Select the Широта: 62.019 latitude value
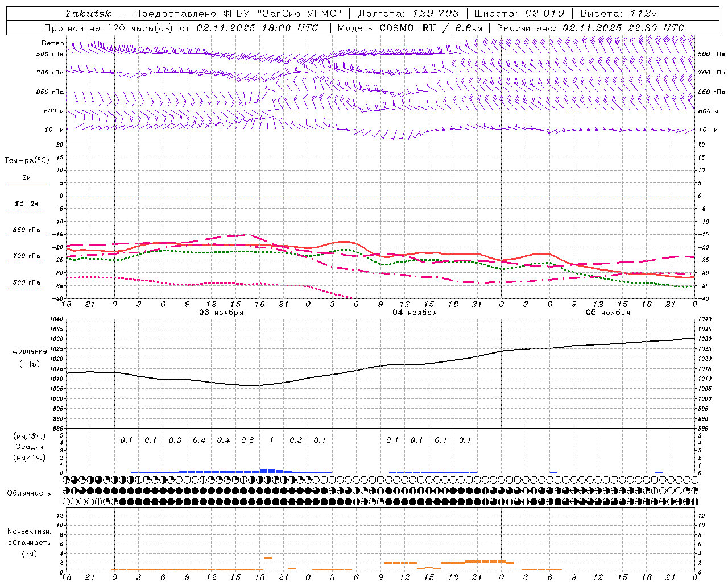Image resolution: width=728 pixels, height=582 pixels. [x=519, y=14]
